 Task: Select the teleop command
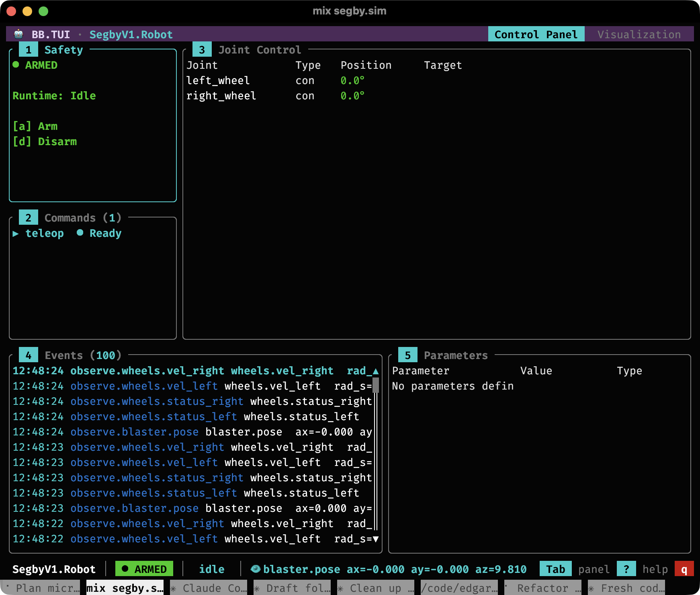click(x=67, y=233)
